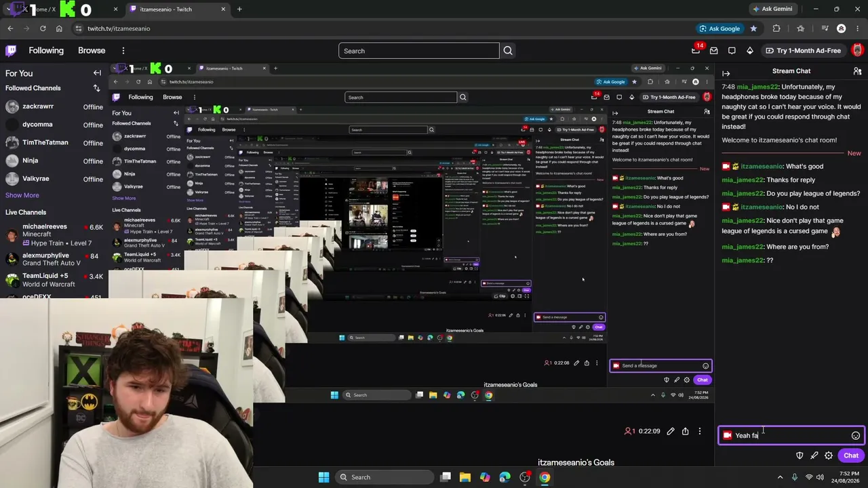Open dycomma's channel in sidebar
868x488 pixels.
point(54,125)
